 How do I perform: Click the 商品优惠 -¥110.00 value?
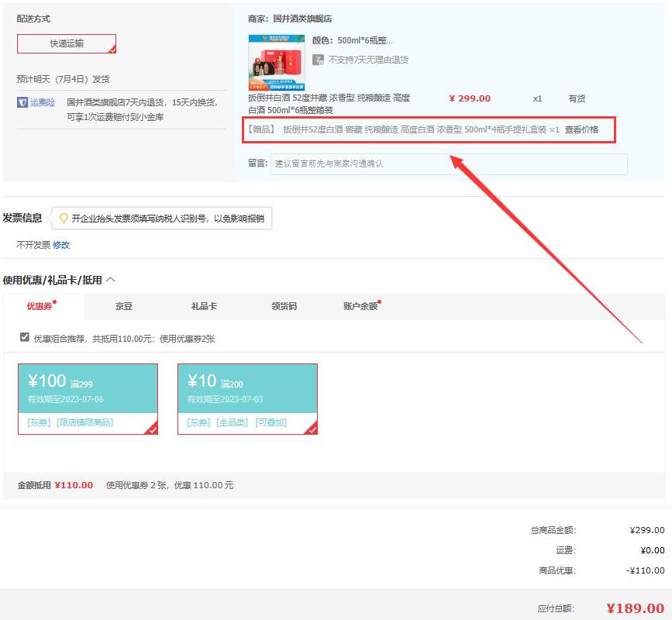pyautogui.click(x=645, y=570)
